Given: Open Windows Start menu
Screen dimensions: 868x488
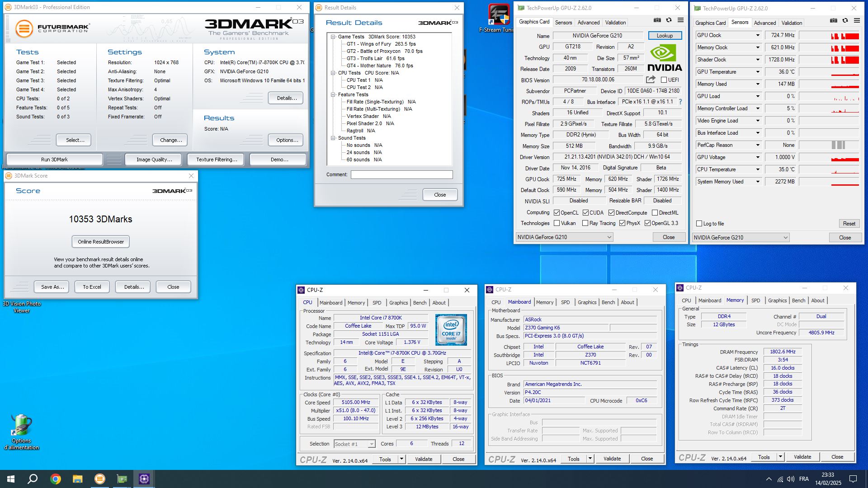Looking at the screenshot, I should click(x=11, y=479).
